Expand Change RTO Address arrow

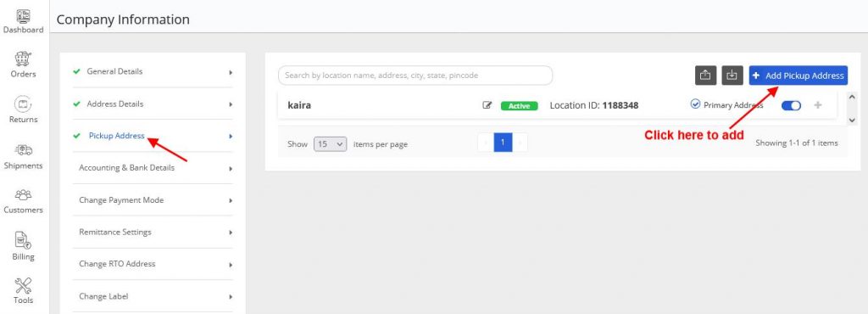(231, 265)
